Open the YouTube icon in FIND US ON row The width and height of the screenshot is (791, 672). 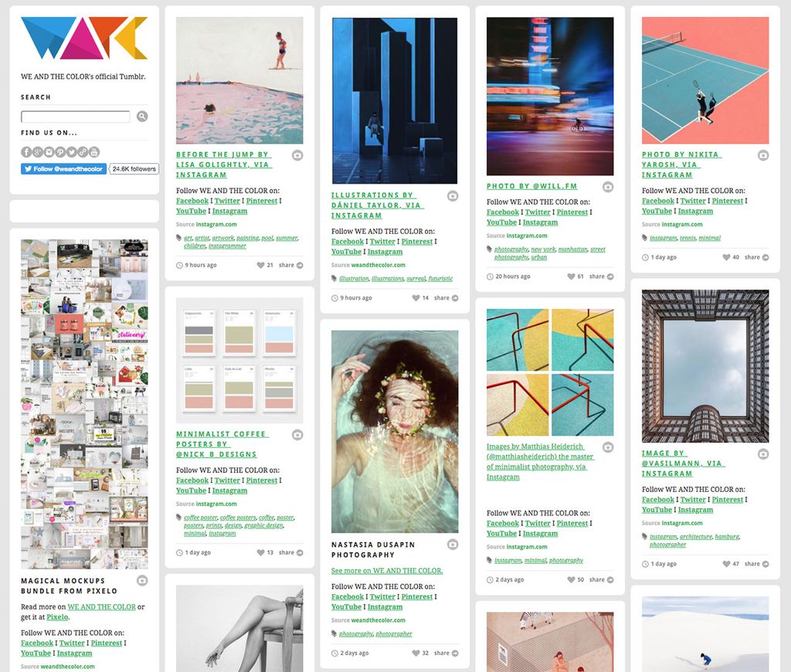tap(94, 151)
